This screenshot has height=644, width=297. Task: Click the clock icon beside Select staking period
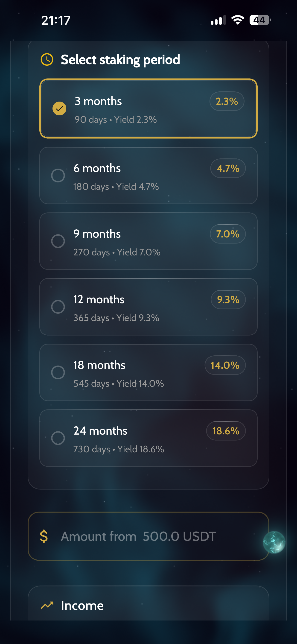tap(47, 59)
